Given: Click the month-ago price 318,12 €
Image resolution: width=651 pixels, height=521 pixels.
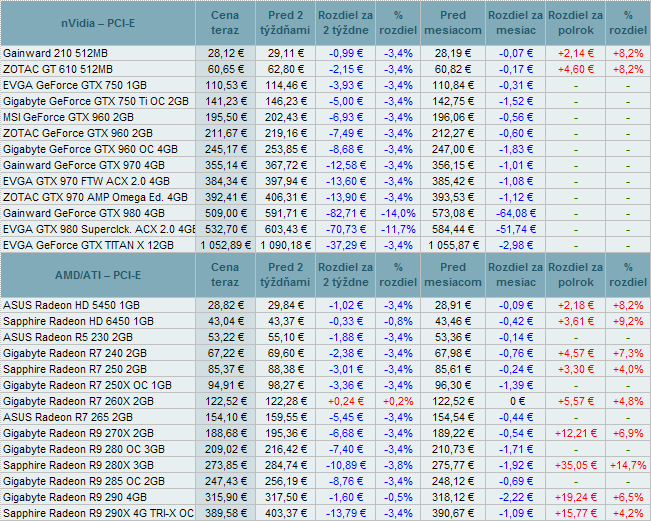Looking at the screenshot, I should tap(453, 497).
